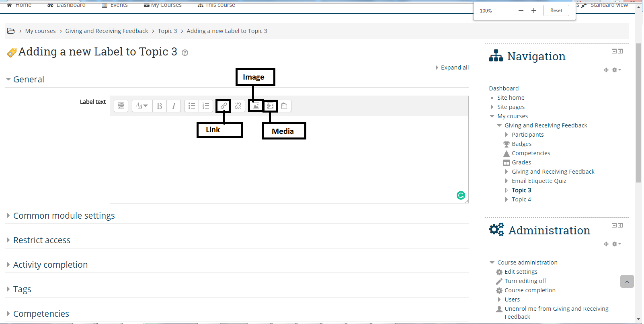
Task: Click the insert Media icon in toolbar
Action: tap(270, 106)
